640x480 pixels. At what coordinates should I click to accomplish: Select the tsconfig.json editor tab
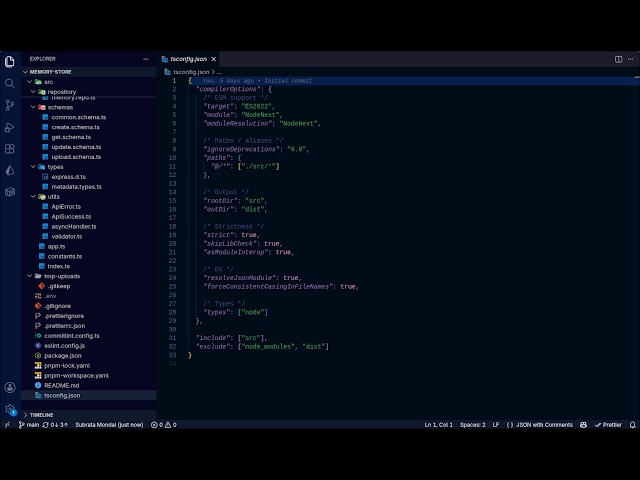click(x=189, y=59)
